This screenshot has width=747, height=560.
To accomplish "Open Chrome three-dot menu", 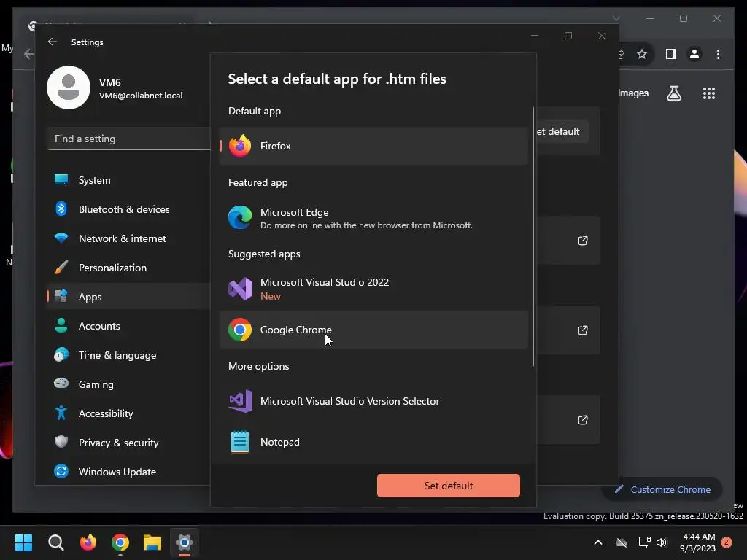I will click(718, 54).
